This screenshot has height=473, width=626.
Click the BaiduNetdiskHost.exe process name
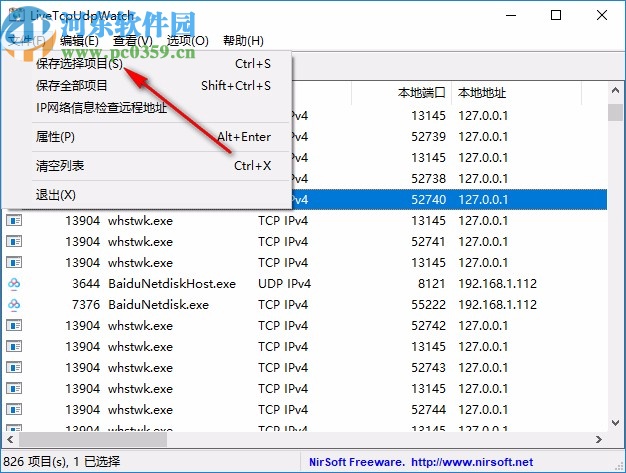(x=172, y=284)
